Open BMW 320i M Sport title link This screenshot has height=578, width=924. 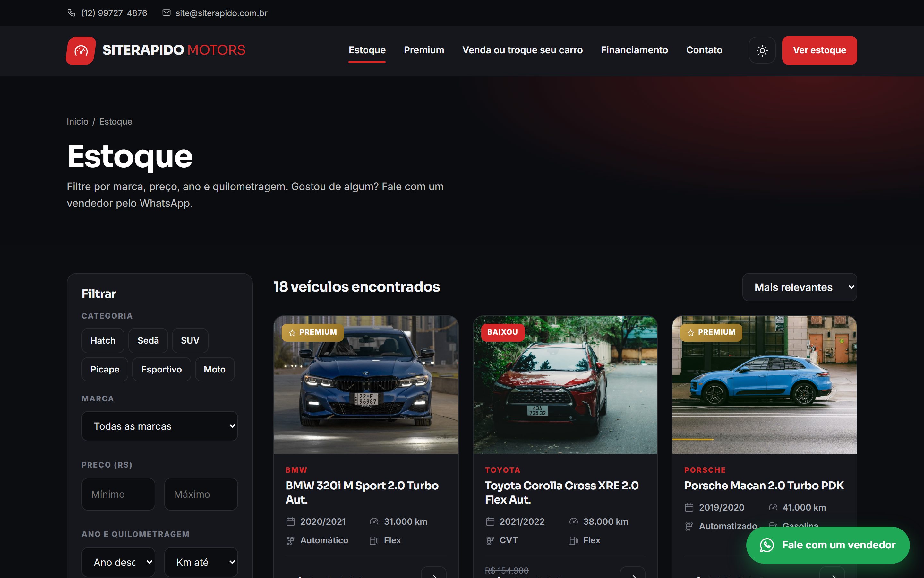(362, 493)
